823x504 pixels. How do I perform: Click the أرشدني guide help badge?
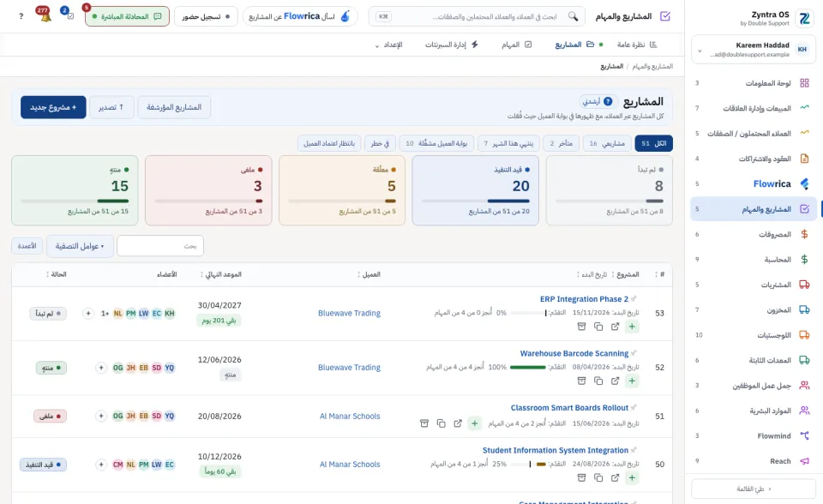click(598, 101)
